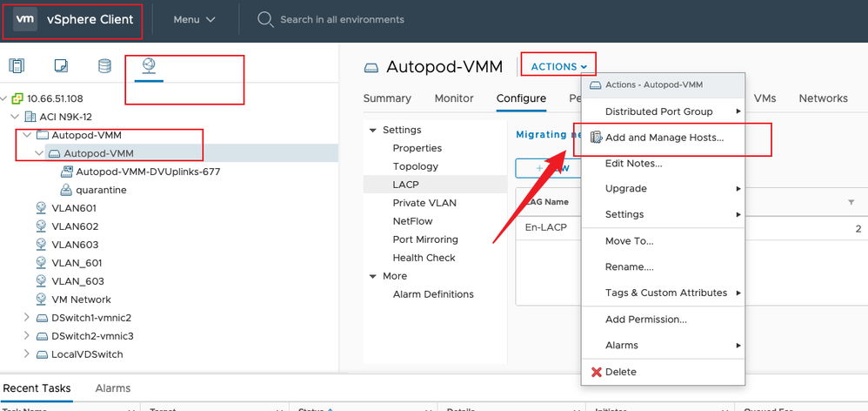Expand the LocalVDSwitch node

pos(27,354)
